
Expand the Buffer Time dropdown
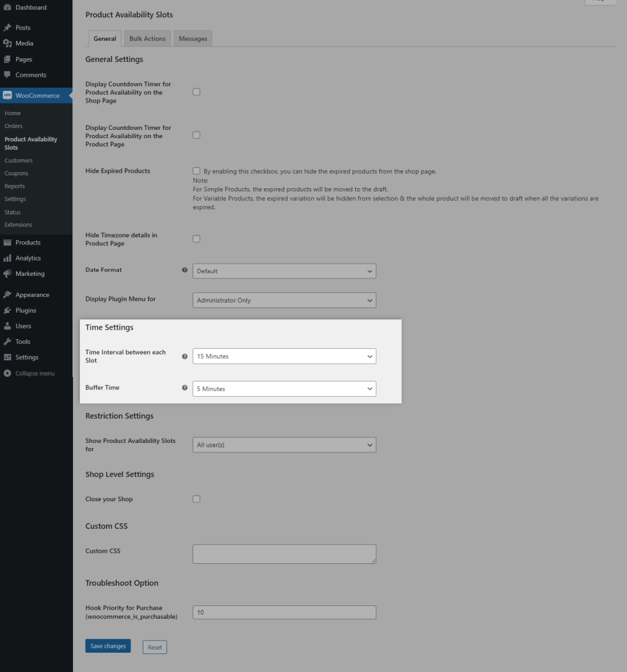point(284,388)
